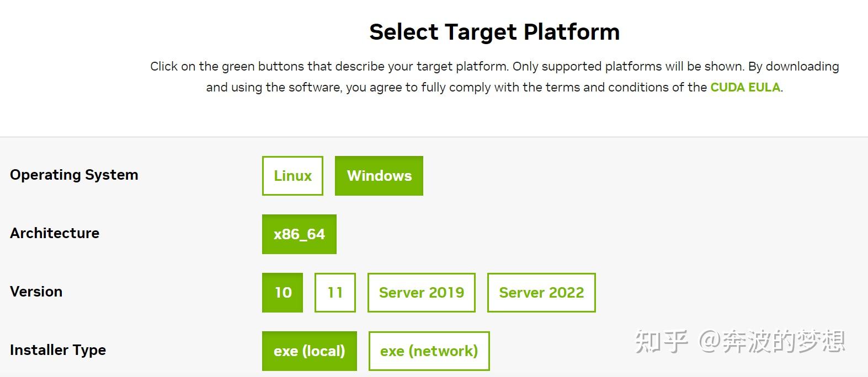Switch the version to 11
Screen dimensions: 868x377
[x=335, y=293]
